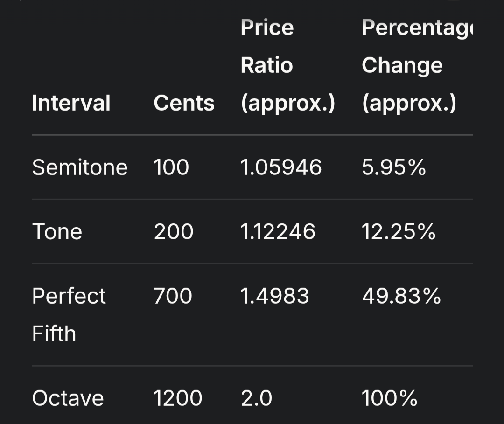504x424 pixels.
Task: Select the 1.05946 price ratio cell
Action: (281, 167)
